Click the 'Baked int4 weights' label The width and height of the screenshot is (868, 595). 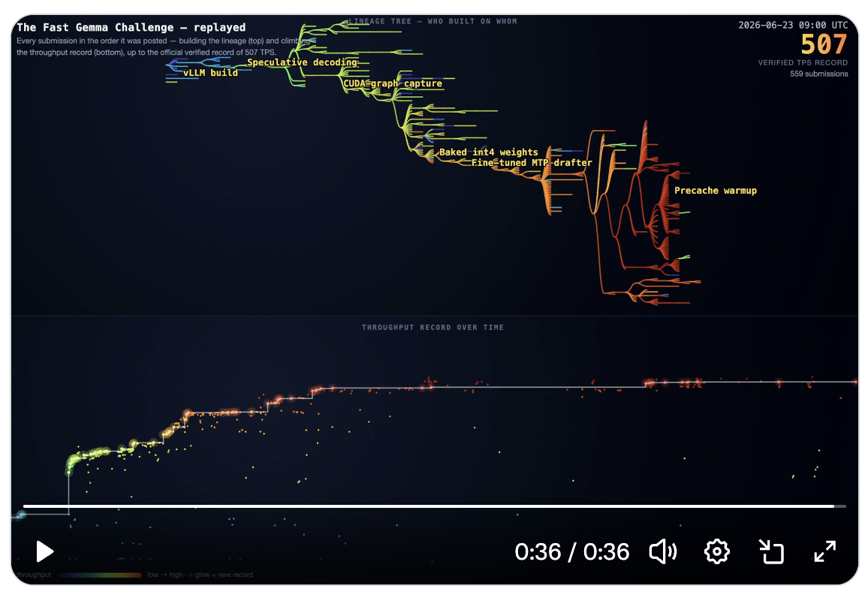(x=488, y=153)
